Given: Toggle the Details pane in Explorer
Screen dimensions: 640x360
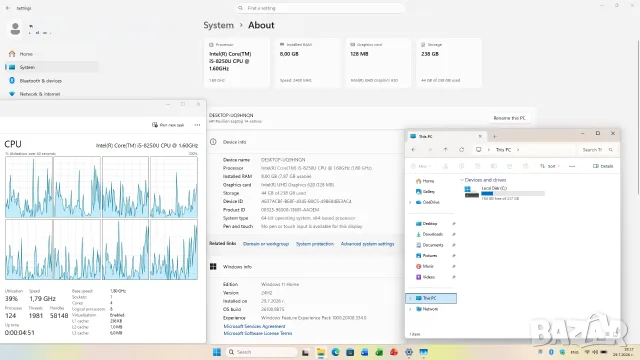Looking at the screenshot, I should [603, 166].
